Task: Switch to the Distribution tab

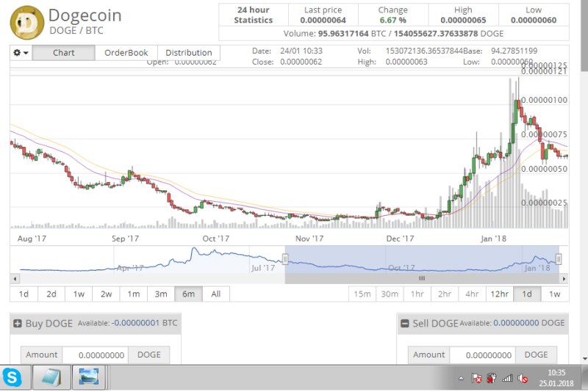Action: (x=188, y=53)
